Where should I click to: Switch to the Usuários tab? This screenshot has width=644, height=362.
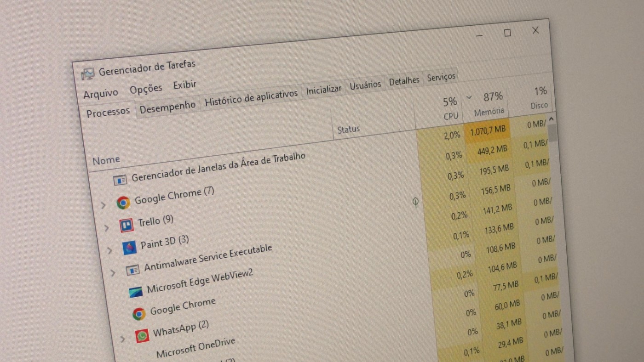365,85
